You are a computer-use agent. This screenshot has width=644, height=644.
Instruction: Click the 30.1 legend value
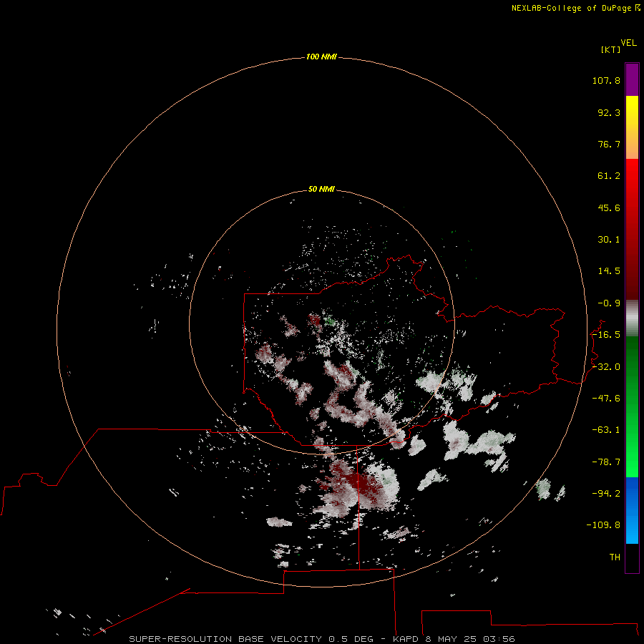point(609,240)
